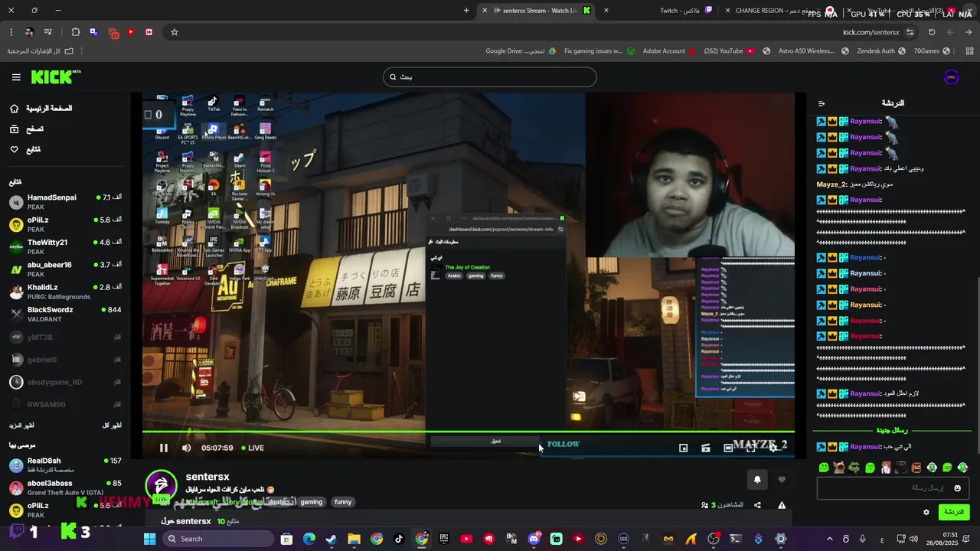This screenshot has height=551, width=980.
Task: Go to home page in sidebar
Action: (x=41, y=109)
